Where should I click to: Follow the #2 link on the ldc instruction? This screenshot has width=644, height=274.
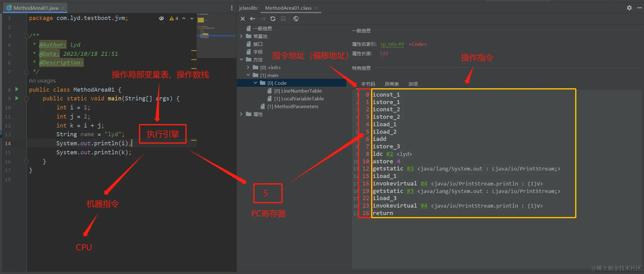click(389, 154)
